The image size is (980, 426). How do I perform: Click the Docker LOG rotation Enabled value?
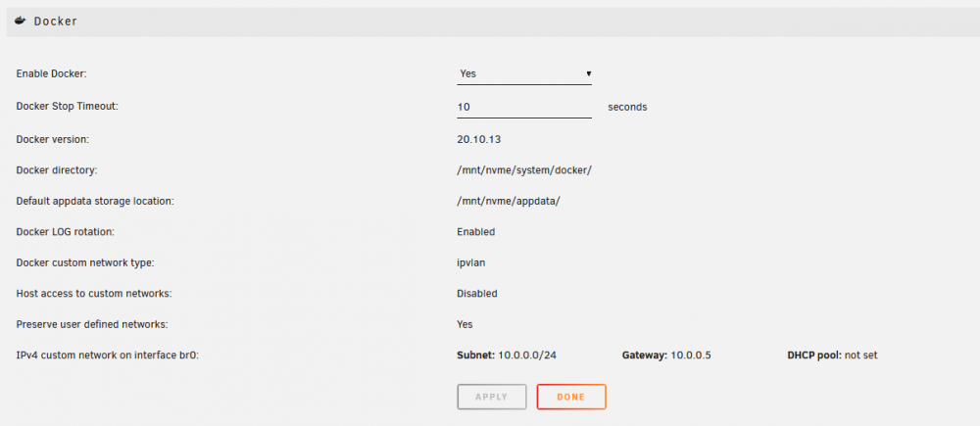475,232
